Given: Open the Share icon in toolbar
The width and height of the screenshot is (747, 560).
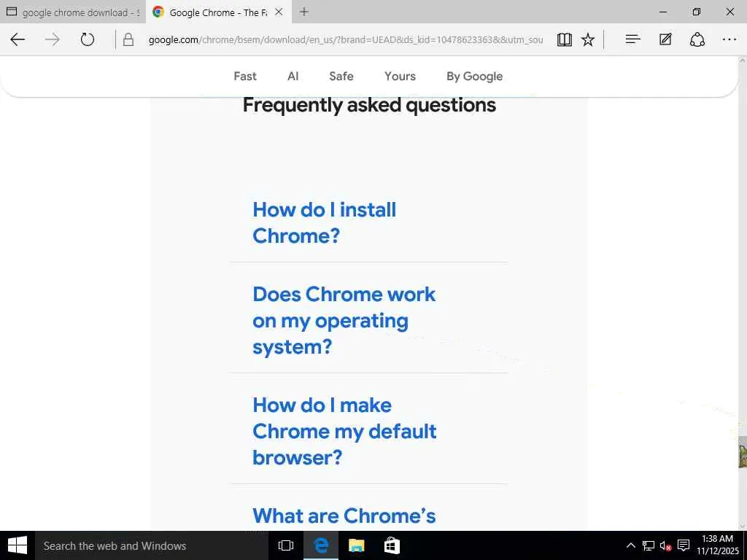Looking at the screenshot, I should pyautogui.click(x=697, y=39).
